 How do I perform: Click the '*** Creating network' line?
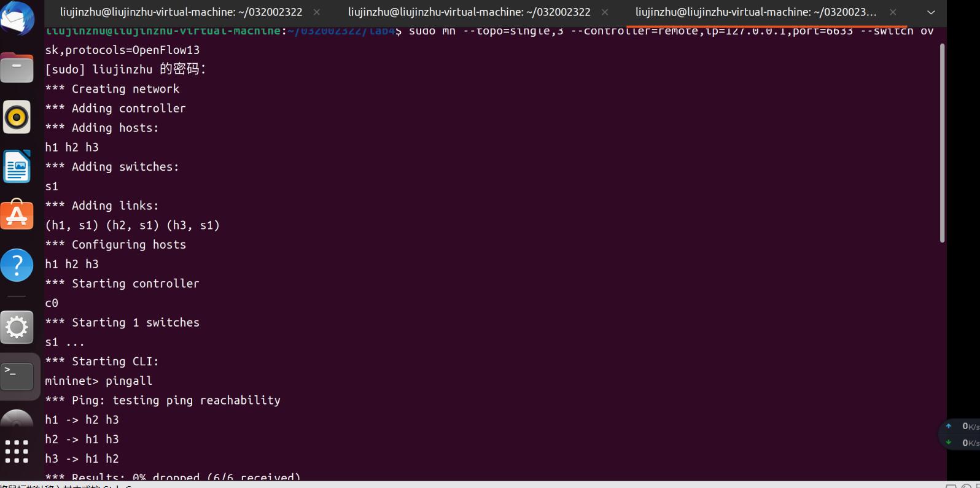tap(112, 89)
